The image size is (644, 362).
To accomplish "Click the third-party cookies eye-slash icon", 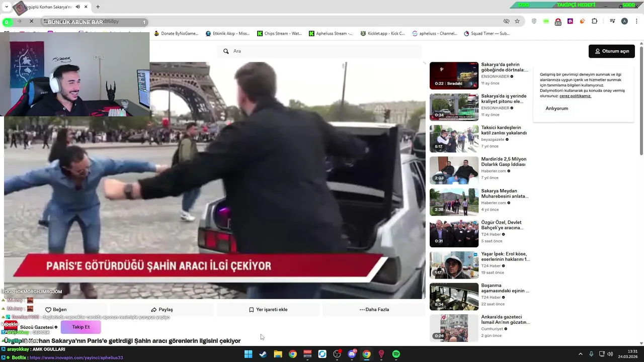I will click(x=506, y=21).
